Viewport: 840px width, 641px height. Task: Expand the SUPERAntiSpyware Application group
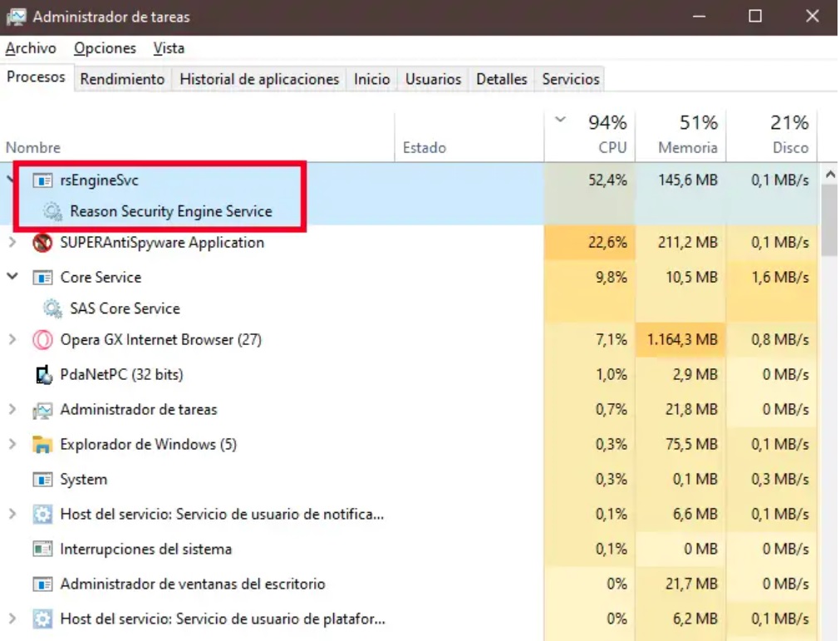(x=12, y=242)
